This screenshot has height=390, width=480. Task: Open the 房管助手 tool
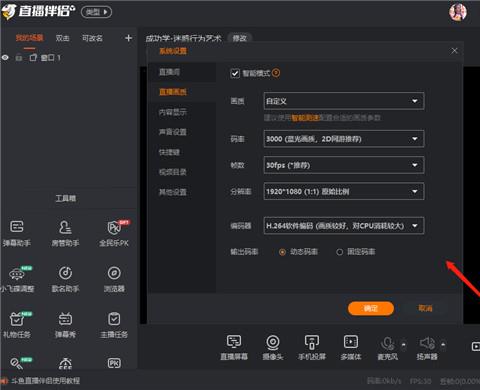coord(65,233)
